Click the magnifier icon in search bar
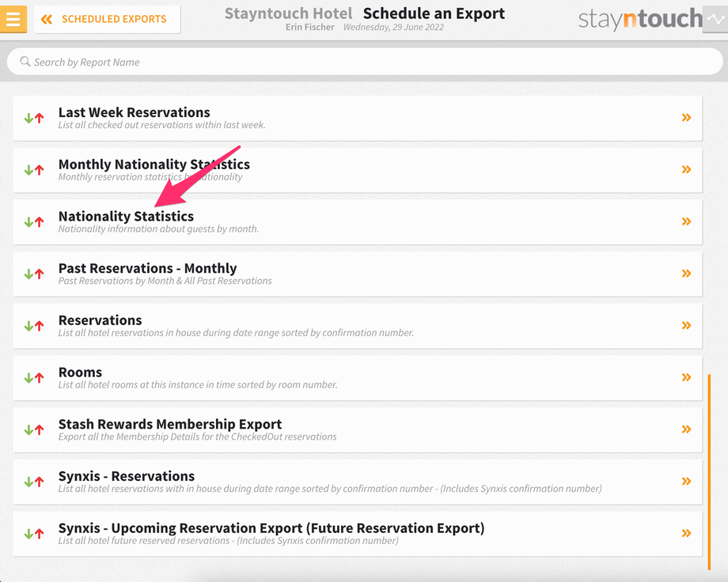Image resolution: width=728 pixels, height=582 pixels. pos(25,61)
